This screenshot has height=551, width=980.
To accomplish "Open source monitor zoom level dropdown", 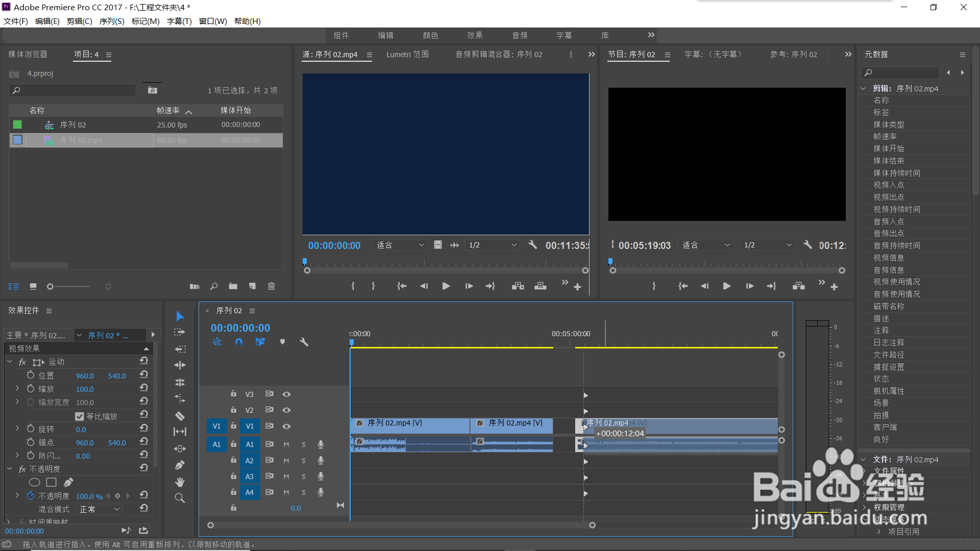I will tap(400, 245).
